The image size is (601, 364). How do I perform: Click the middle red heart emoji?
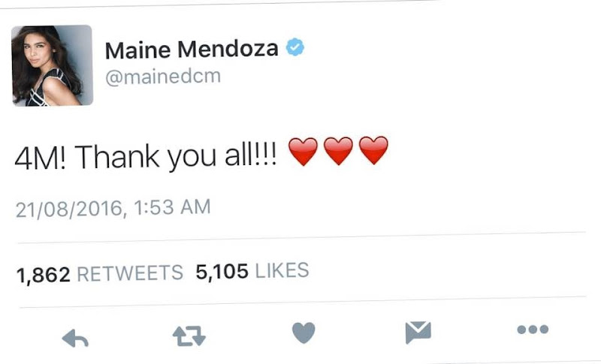click(339, 150)
